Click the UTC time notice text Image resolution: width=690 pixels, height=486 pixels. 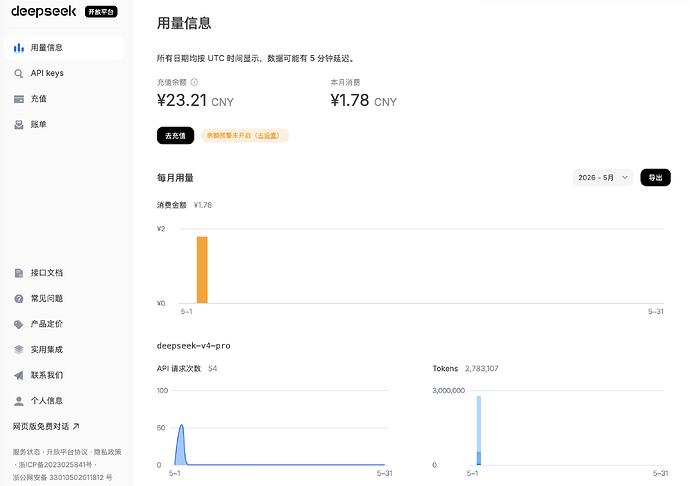(256, 58)
